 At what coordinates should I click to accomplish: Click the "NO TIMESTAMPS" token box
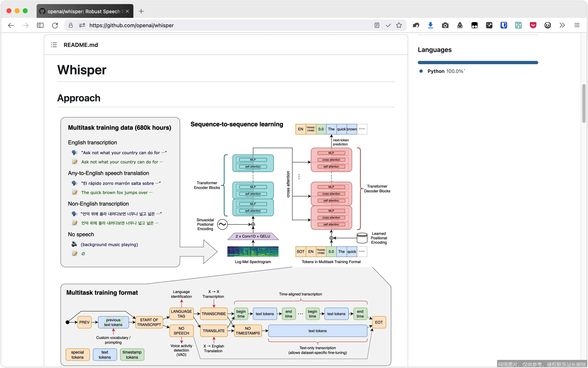[248, 331]
